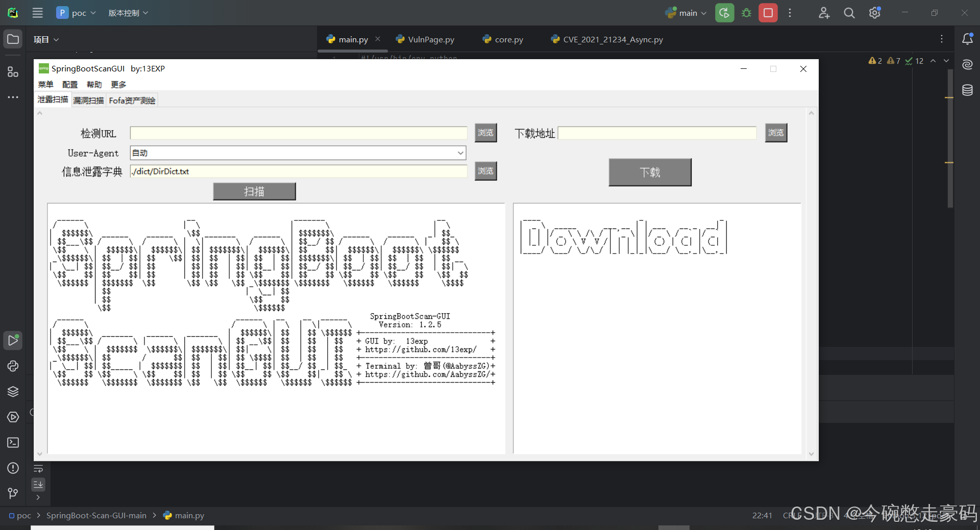The width and height of the screenshot is (980, 530).
Task: Open the Problems tool window
Action: [x=13, y=468]
